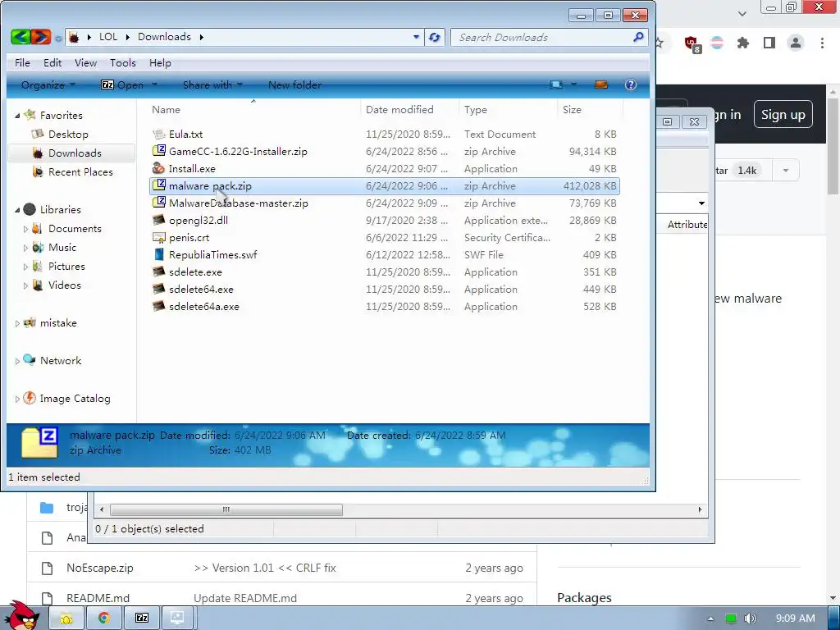Open the File menu
The width and height of the screenshot is (840, 630).
[x=22, y=62]
